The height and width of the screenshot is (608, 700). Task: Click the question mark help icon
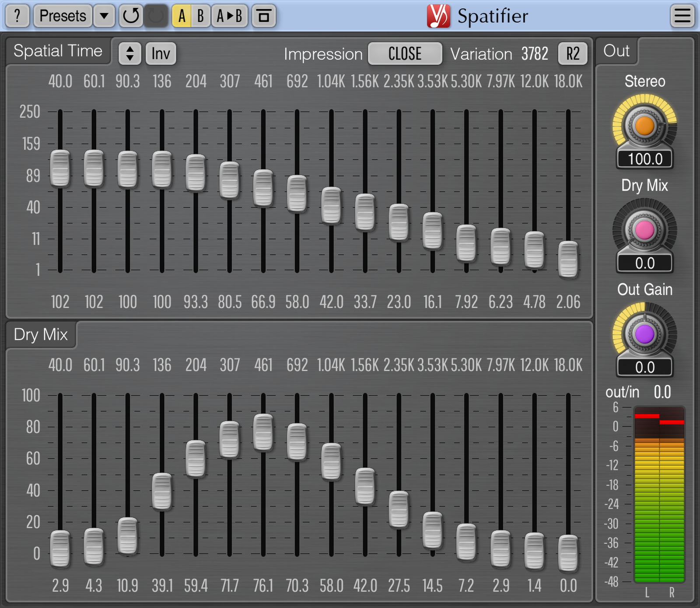point(17,16)
